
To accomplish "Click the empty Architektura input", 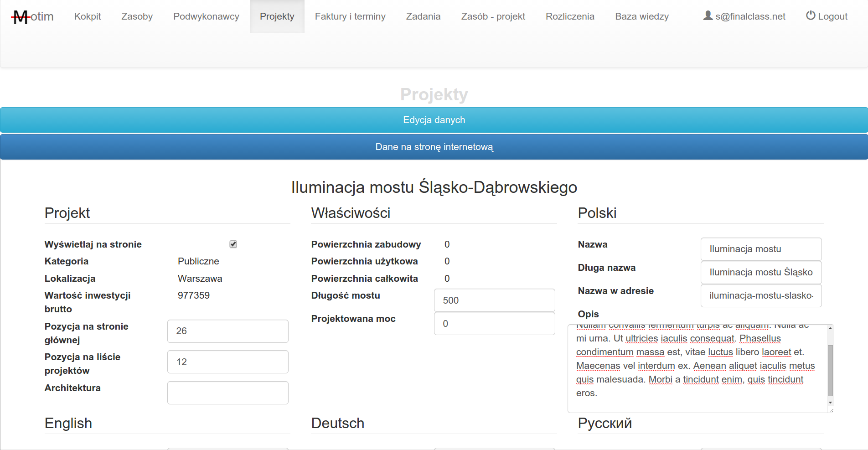I will point(227,393).
